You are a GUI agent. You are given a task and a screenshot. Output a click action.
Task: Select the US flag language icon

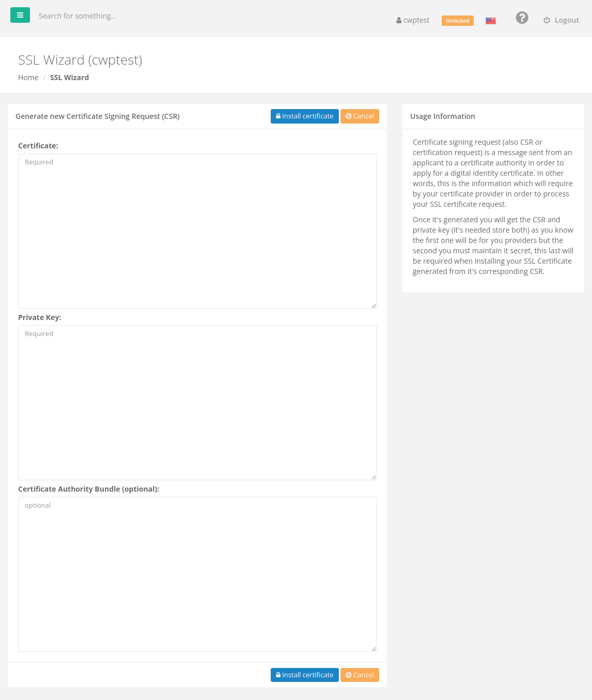[491, 21]
